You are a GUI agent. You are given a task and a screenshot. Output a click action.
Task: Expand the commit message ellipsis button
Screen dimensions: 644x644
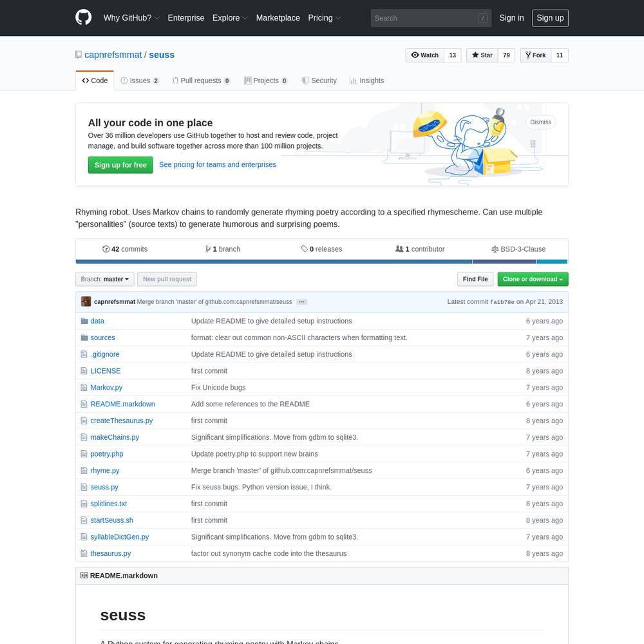coord(301,302)
